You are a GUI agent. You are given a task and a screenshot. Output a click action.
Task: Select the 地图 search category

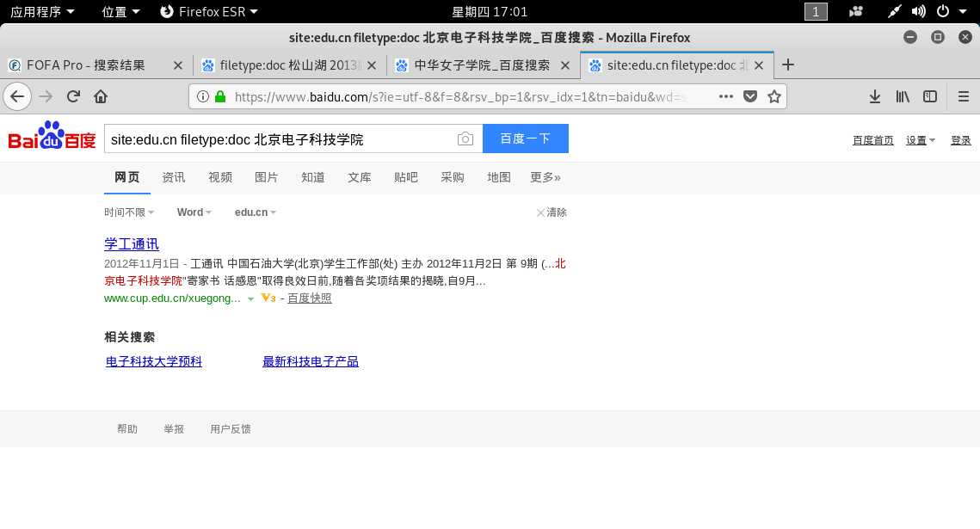click(x=499, y=177)
